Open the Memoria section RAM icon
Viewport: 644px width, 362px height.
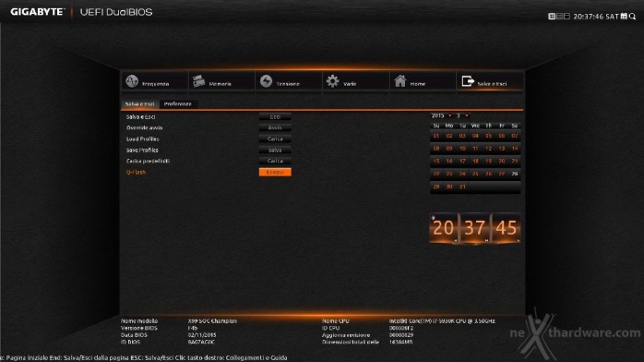pyautogui.click(x=198, y=81)
